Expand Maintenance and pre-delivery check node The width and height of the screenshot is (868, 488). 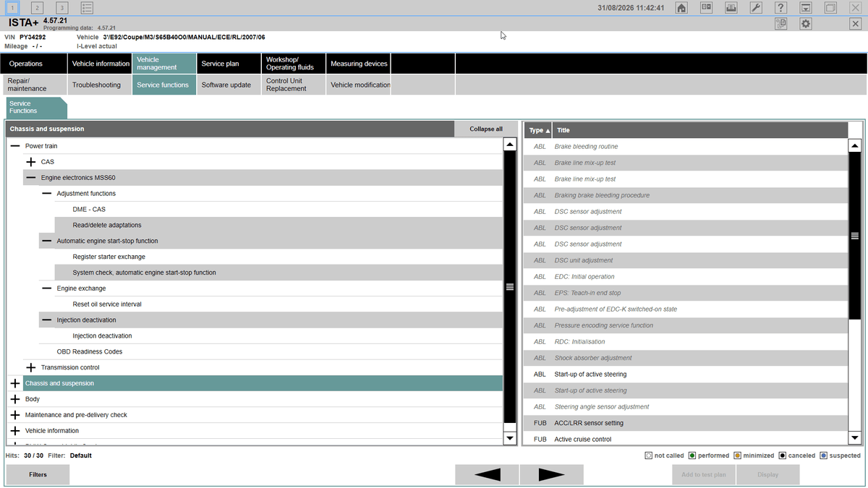tap(15, 415)
